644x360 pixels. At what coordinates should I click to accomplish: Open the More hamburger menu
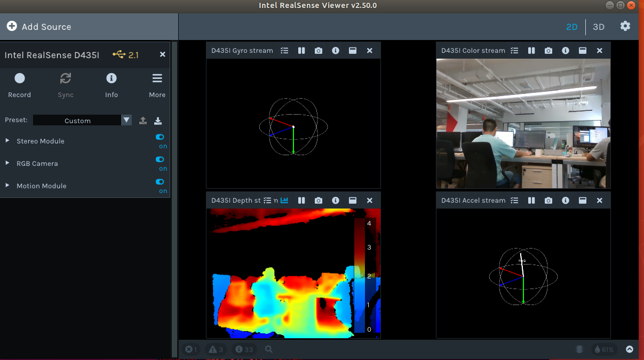point(157,85)
